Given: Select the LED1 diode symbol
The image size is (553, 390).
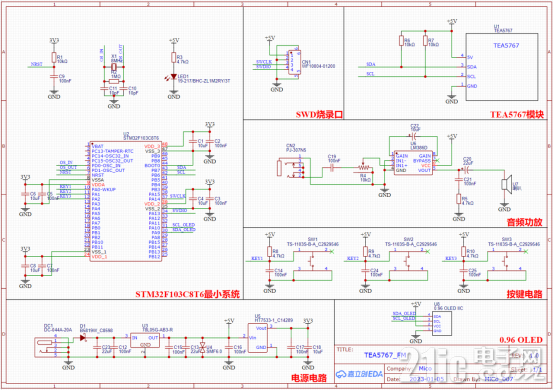Looking at the screenshot, I should [173, 77].
